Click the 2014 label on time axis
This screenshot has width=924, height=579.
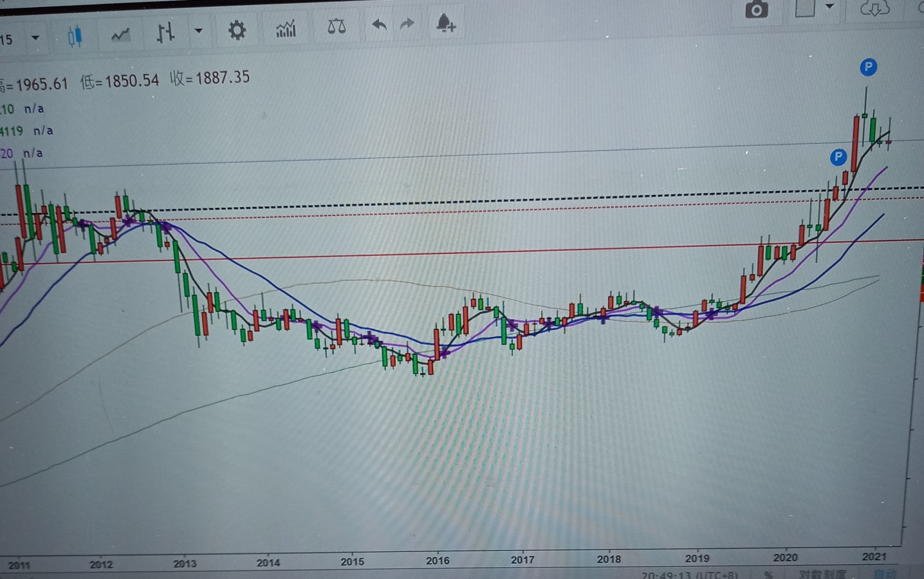pyautogui.click(x=268, y=562)
